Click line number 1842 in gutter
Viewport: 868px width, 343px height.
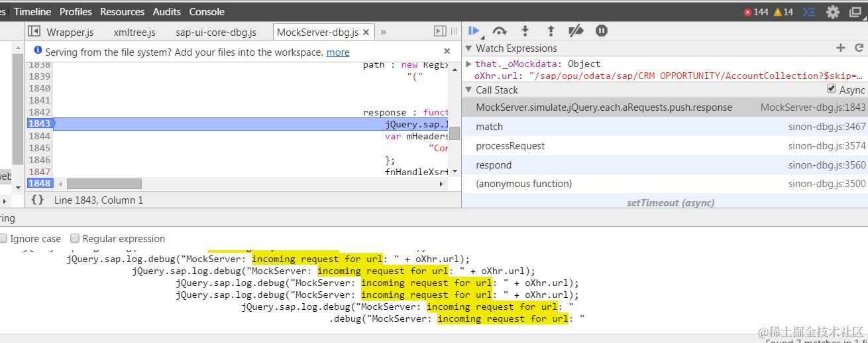pos(39,112)
